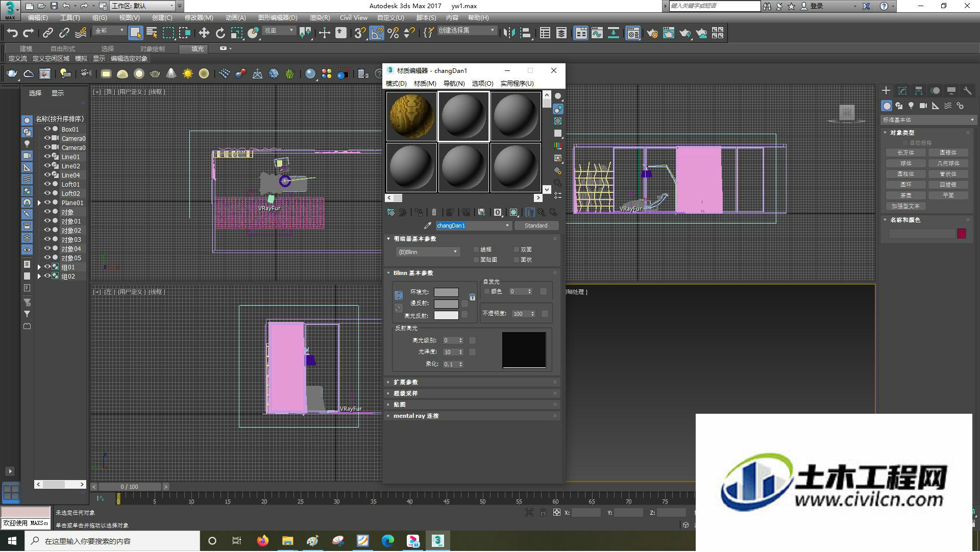Activate the Select and Rotate tool

coord(220,33)
